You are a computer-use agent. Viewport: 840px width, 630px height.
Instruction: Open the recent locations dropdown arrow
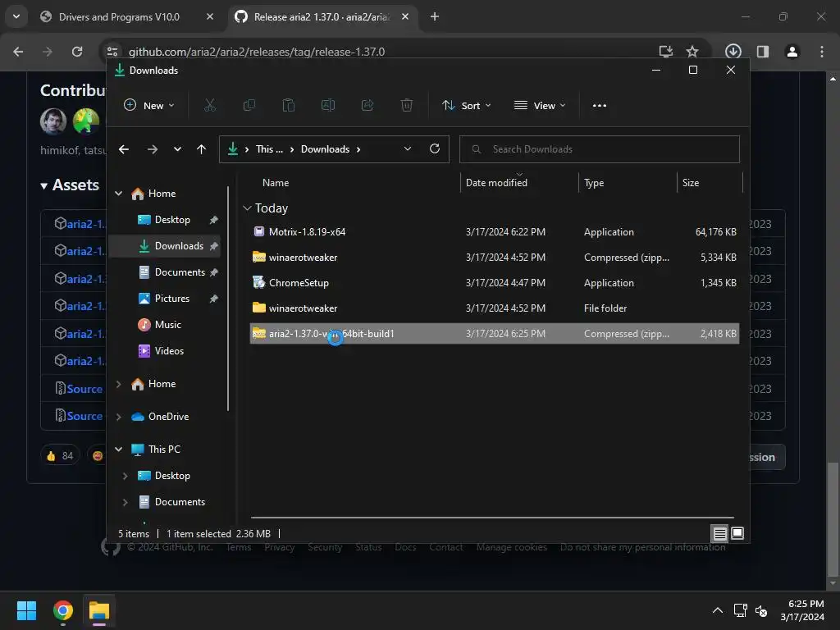[177, 149]
